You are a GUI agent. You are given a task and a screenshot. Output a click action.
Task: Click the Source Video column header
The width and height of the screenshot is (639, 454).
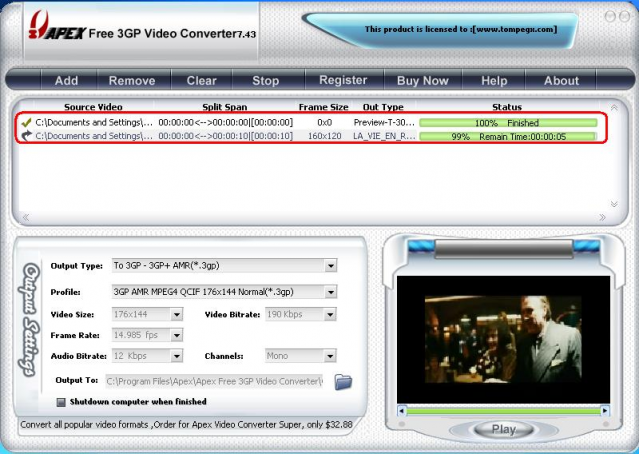(x=93, y=107)
